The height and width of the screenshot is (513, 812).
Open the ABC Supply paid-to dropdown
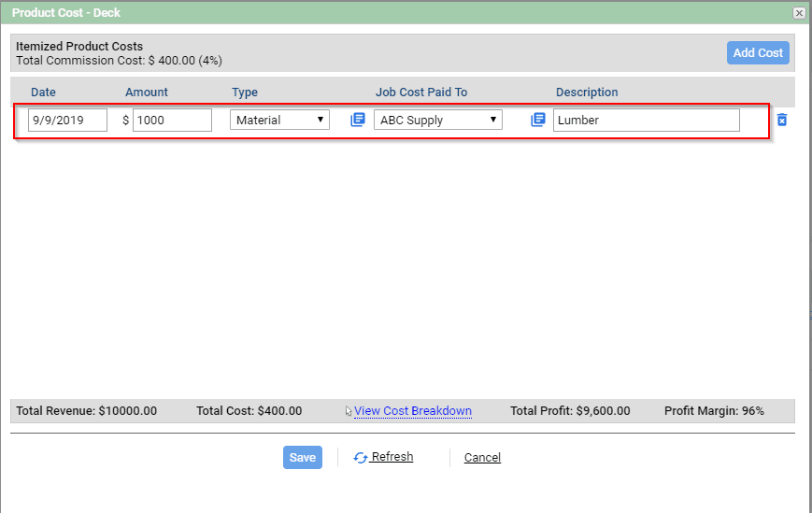[438, 120]
